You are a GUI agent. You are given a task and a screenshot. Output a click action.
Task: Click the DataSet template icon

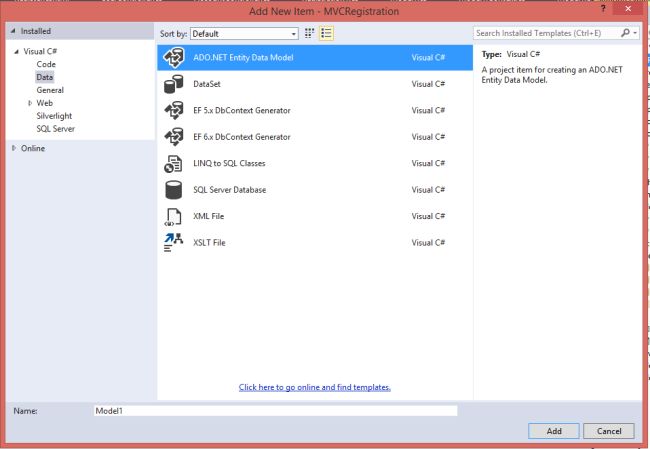tap(174, 84)
